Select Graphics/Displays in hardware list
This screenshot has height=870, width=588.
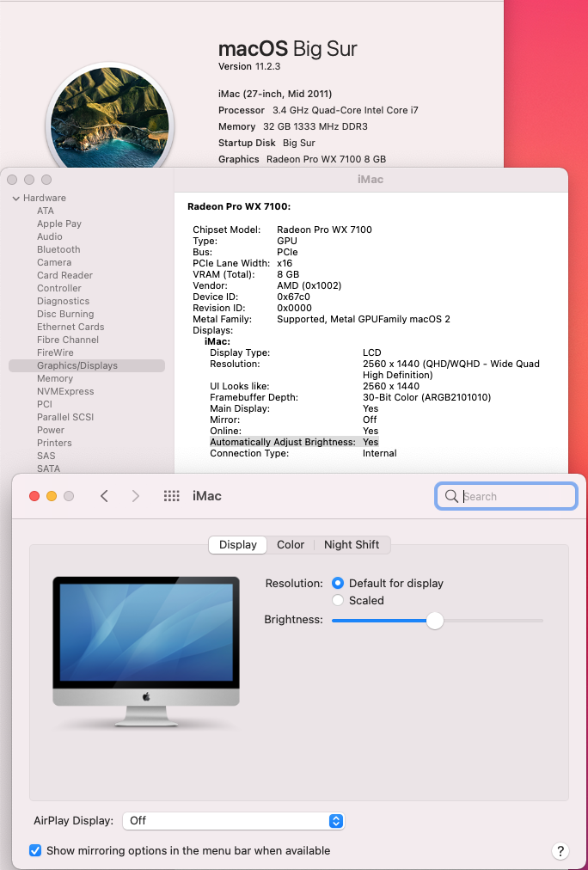pyautogui.click(x=87, y=365)
